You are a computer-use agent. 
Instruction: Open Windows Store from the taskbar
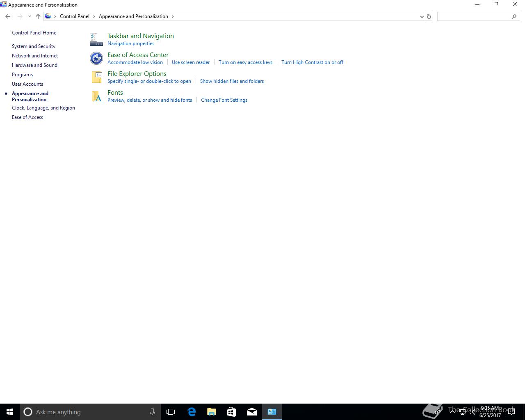click(231, 412)
